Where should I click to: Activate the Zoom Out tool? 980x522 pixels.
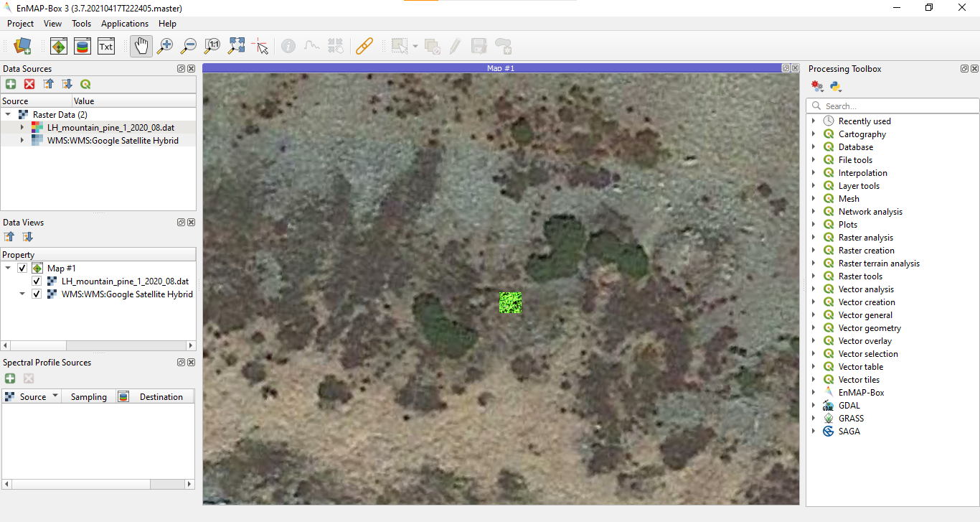tap(188, 45)
